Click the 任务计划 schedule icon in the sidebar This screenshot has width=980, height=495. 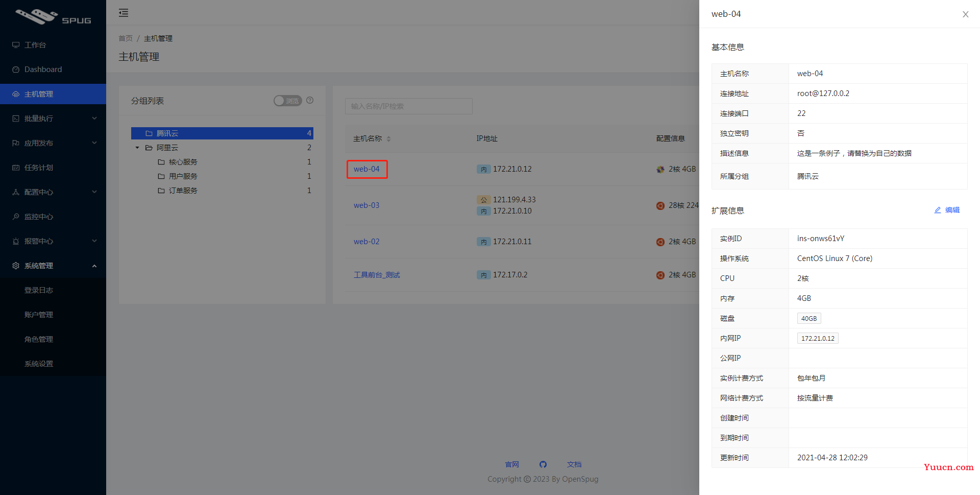click(x=16, y=168)
